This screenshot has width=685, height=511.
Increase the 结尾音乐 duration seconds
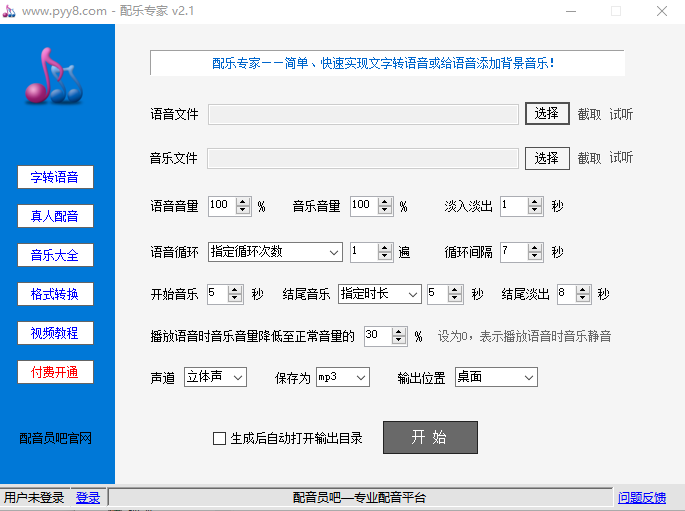pyautogui.click(x=455, y=290)
